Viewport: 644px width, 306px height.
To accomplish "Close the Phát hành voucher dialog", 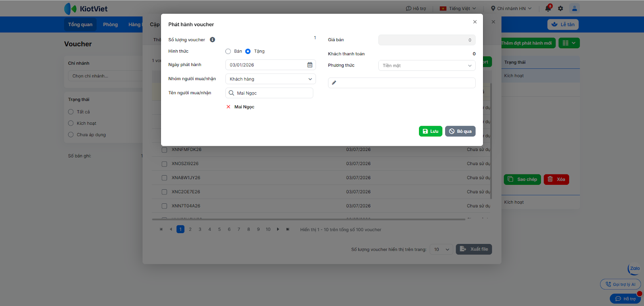I will [x=475, y=22].
